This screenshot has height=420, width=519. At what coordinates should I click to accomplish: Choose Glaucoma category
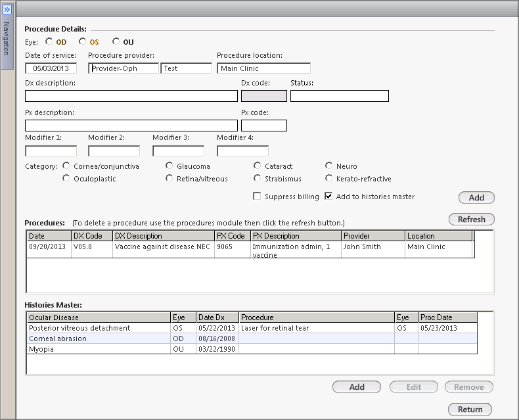[169, 166]
